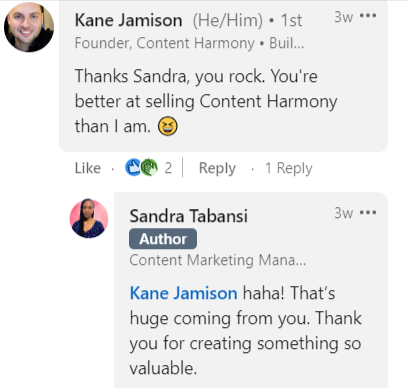Reply to Kane Jamison's comment
Screen dimensions: 408x388
[217, 168]
